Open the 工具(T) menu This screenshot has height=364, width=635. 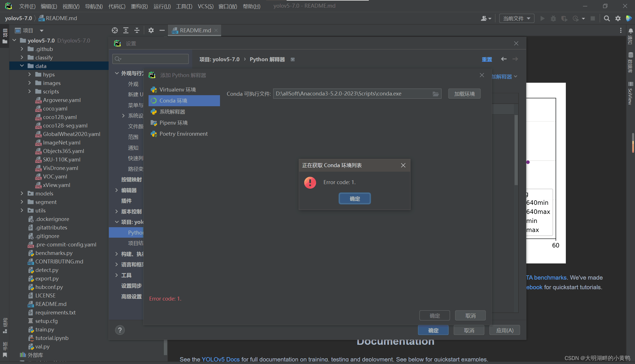pyautogui.click(x=184, y=6)
